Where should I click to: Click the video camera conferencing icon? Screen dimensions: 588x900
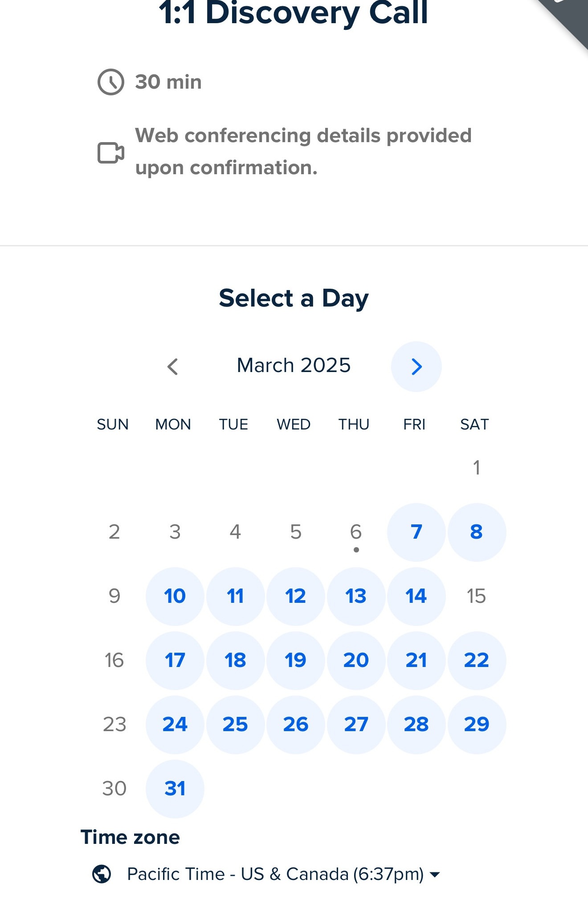pos(110,153)
